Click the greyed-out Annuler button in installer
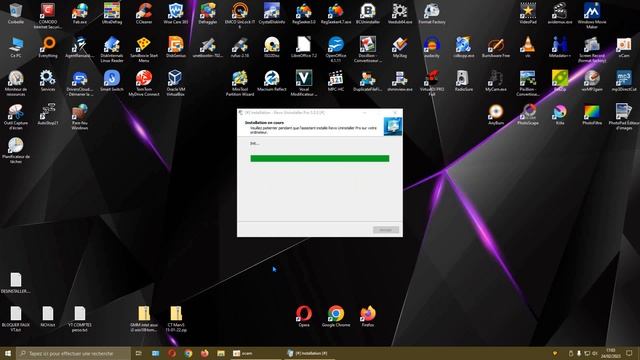 tap(386, 230)
